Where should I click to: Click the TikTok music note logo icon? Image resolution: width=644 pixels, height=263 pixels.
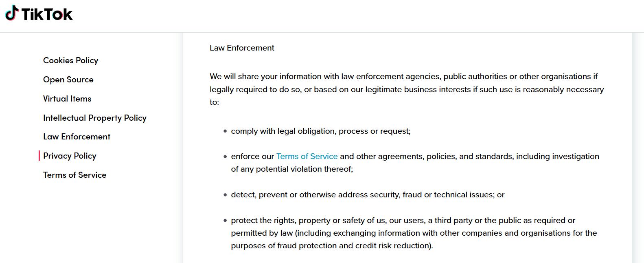tap(12, 13)
